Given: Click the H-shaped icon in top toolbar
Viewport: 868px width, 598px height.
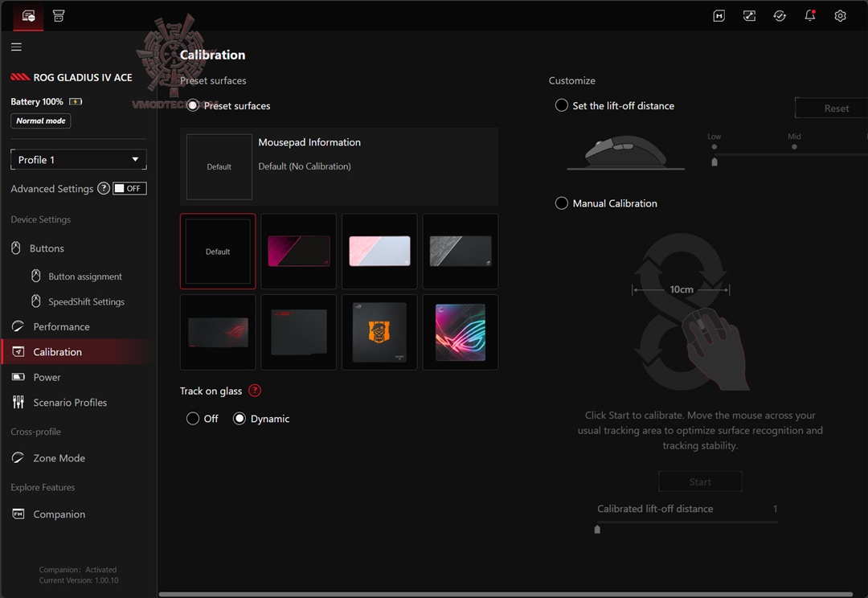Looking at the screenshot, I should (719, 16).
